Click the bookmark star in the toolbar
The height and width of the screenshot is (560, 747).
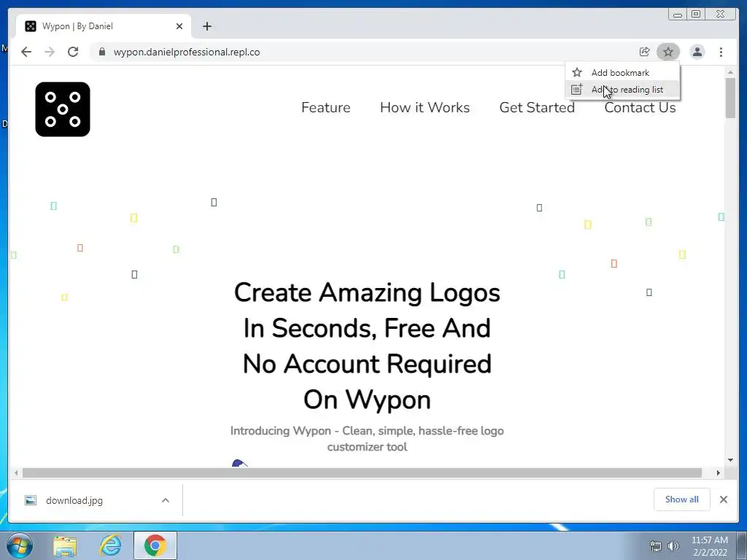coord(668,52)
